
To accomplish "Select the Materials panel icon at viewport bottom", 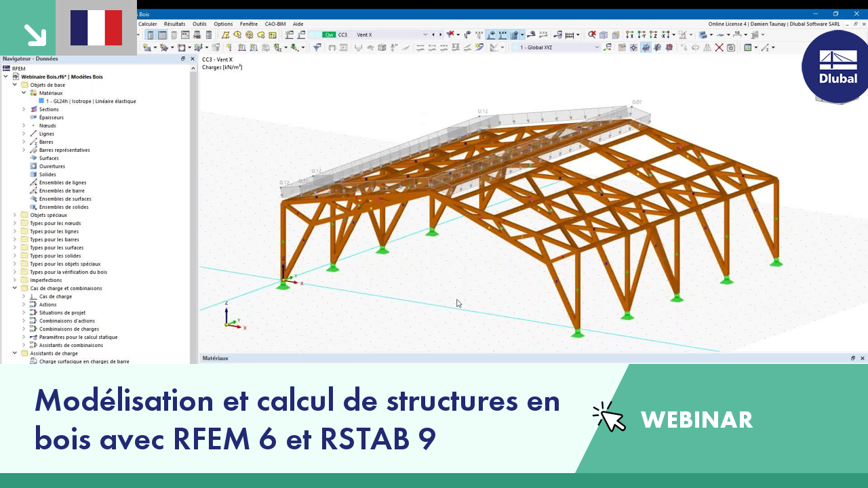I will coord(215,358).
